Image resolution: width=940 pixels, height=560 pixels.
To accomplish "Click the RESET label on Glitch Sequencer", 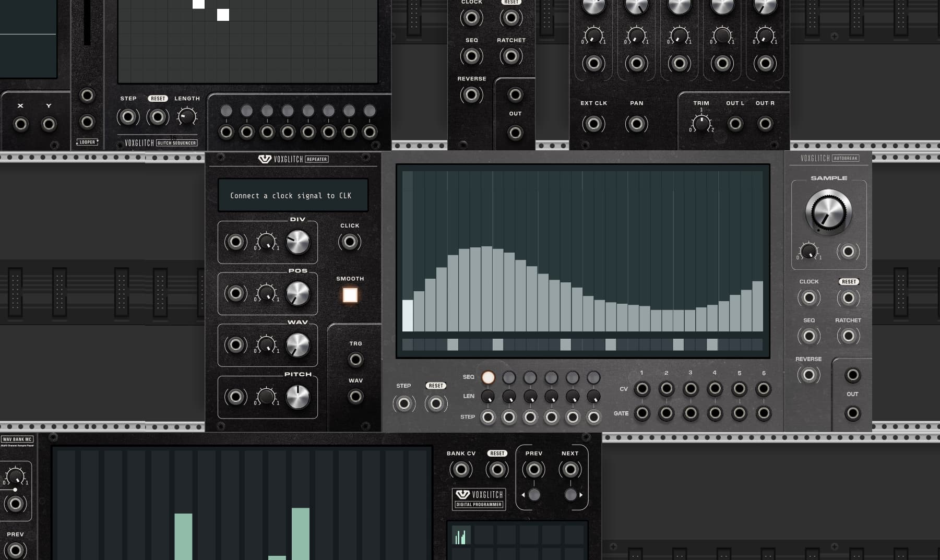I will pos(158,98).
